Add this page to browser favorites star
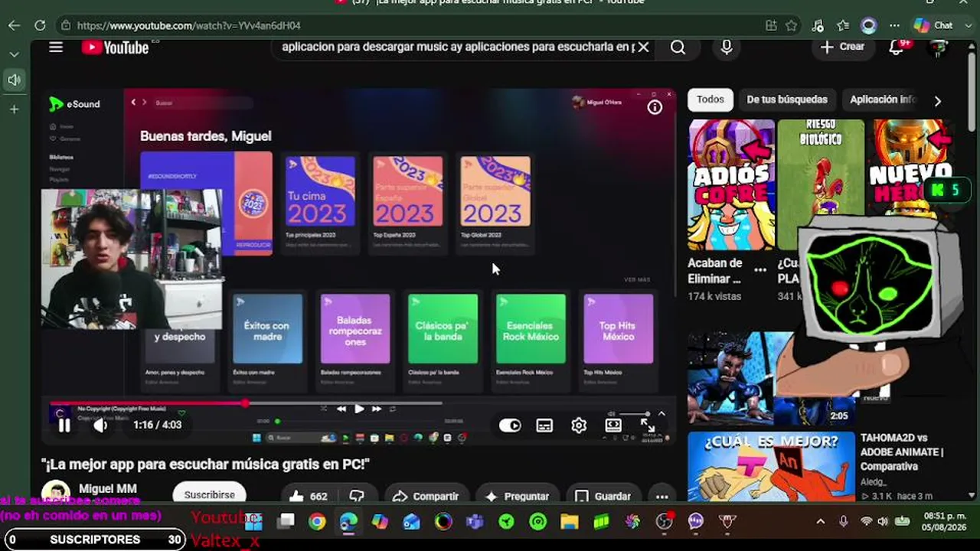This screenshot has height=551, width=980. click(791, 25)
